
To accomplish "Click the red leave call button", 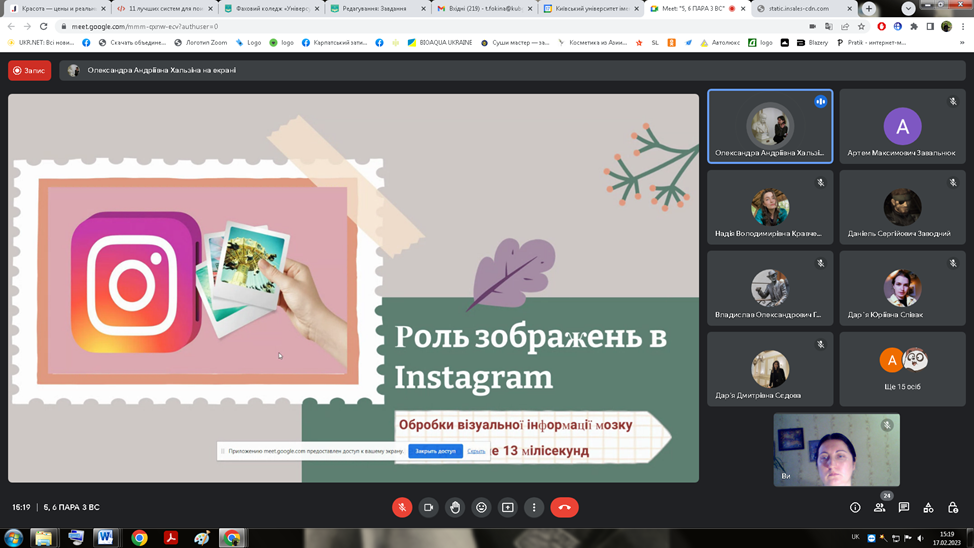I will (564, 508).
